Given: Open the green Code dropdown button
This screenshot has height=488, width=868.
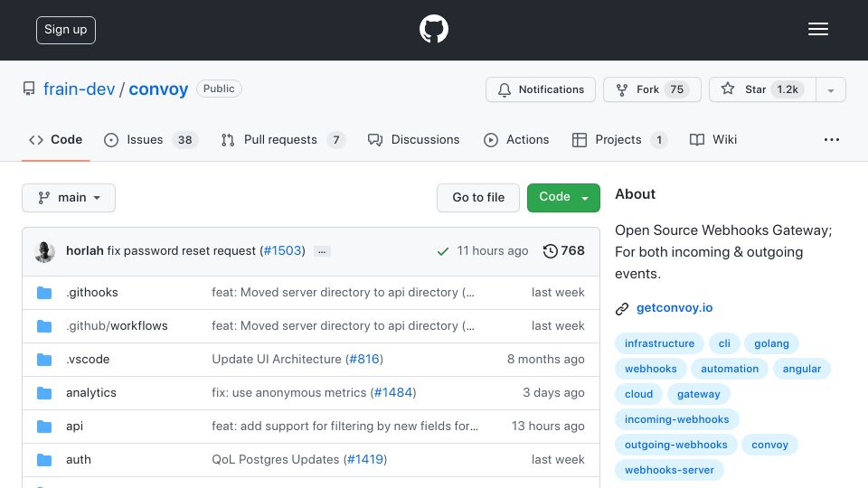Looking at the screenshot, I should [563, 198].
